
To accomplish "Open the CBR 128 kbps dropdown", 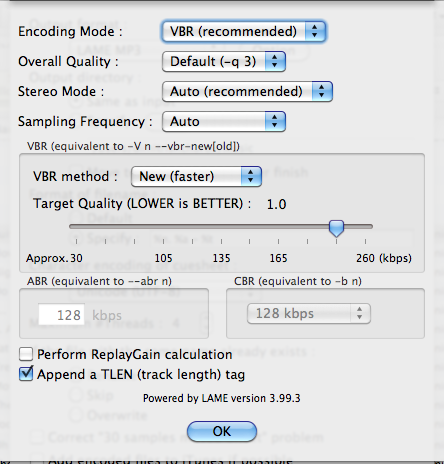I will 309,313.
